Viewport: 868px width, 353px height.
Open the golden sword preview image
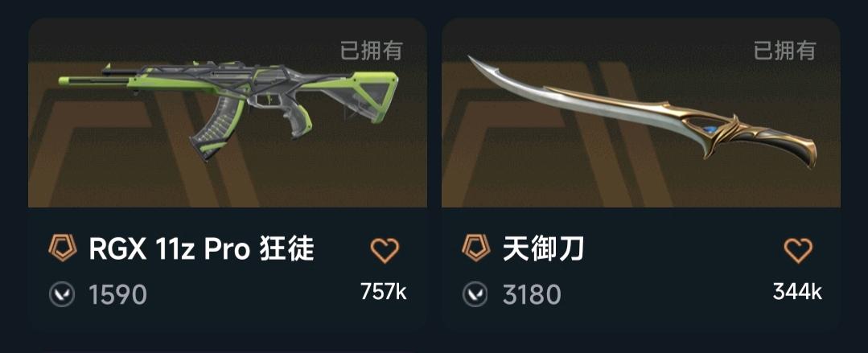tap(641, 113)
